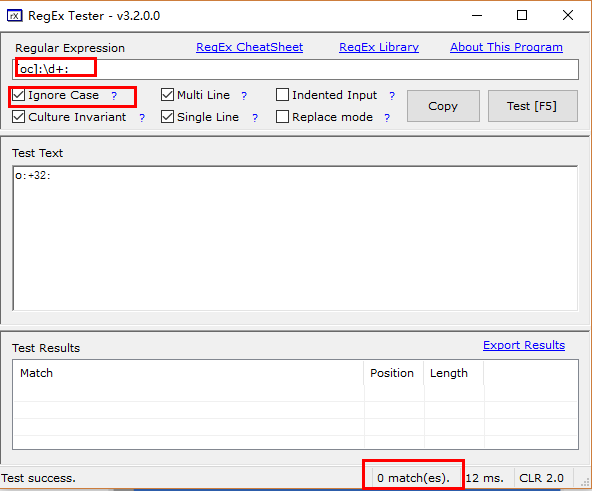The height and width of the screenshot is (491, 592).
Task: Enable Replace mode checkbox
Action: coord(282,117)
